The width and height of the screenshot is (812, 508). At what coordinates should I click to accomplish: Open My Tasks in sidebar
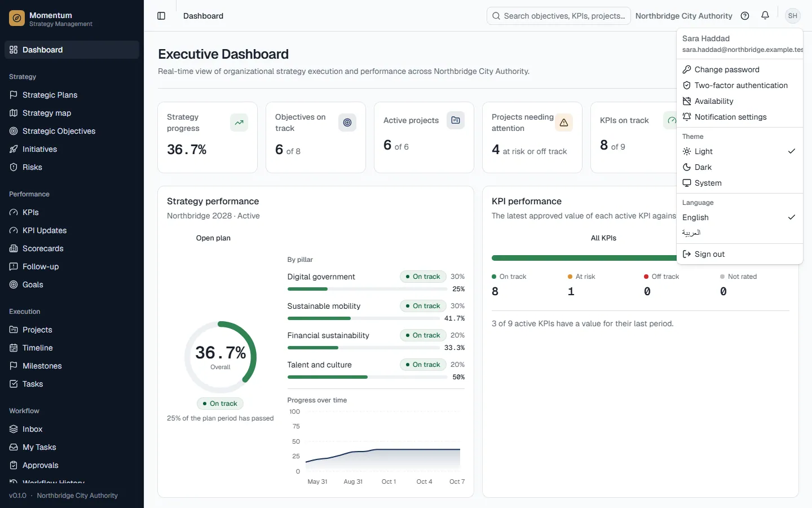[72, 447]
